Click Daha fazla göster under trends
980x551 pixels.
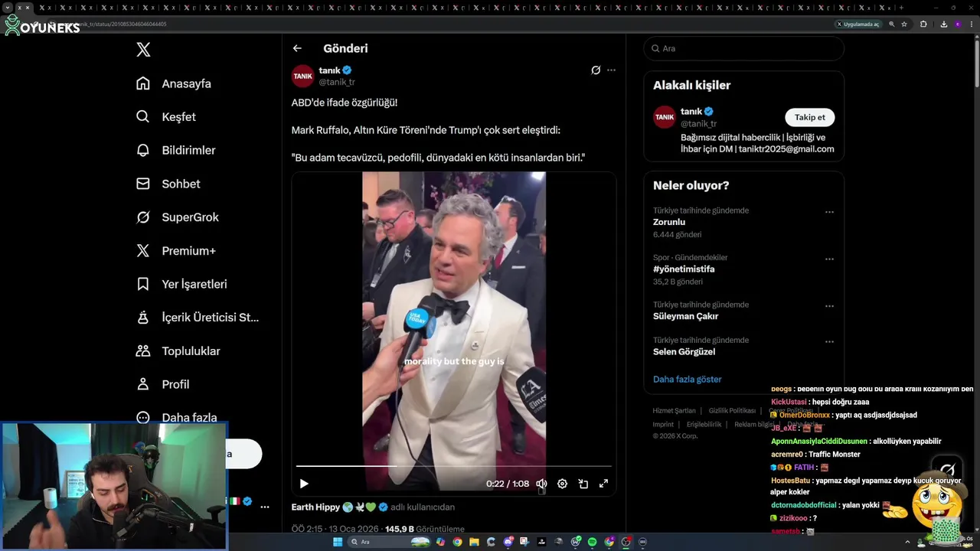coord(688,380)
